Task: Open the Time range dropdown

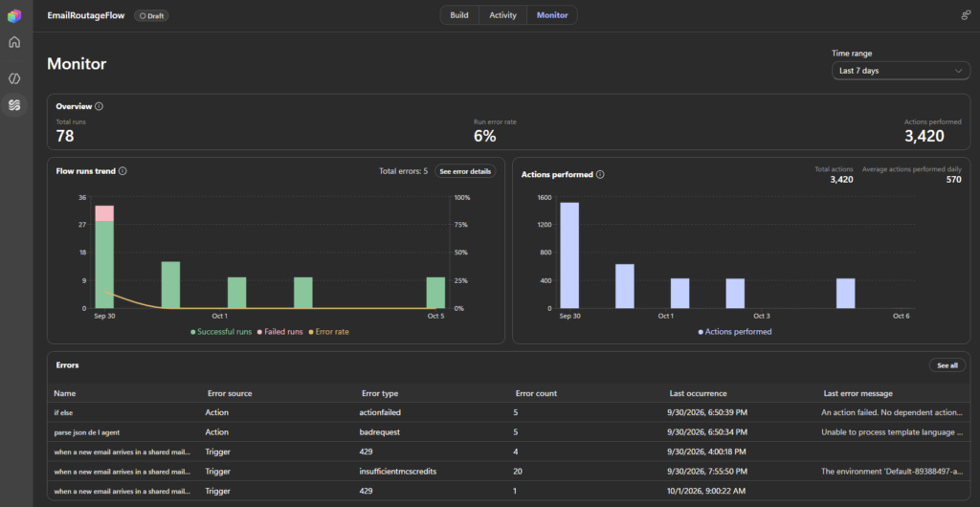Action: coord(901,71)
